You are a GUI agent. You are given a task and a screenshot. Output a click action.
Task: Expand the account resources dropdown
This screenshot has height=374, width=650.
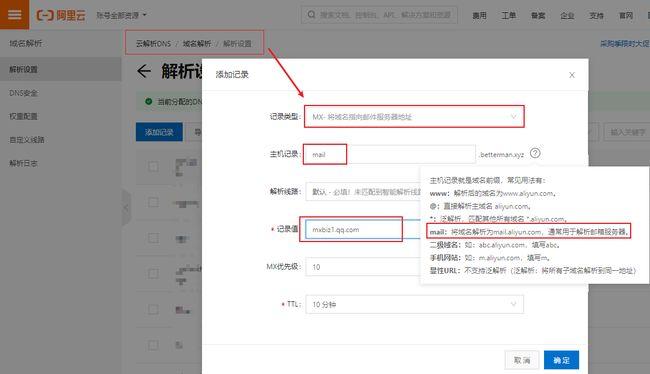[121, 15]
